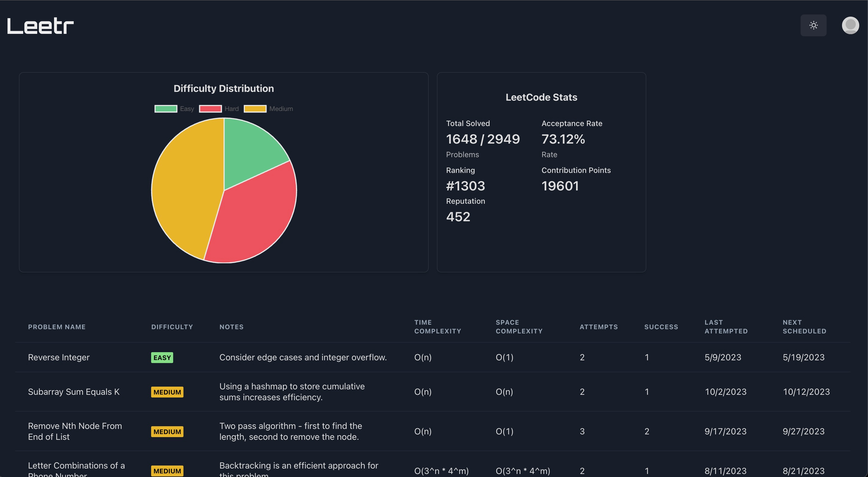Click MEDIUM badge for Subarray Sum Equals K

167,392
